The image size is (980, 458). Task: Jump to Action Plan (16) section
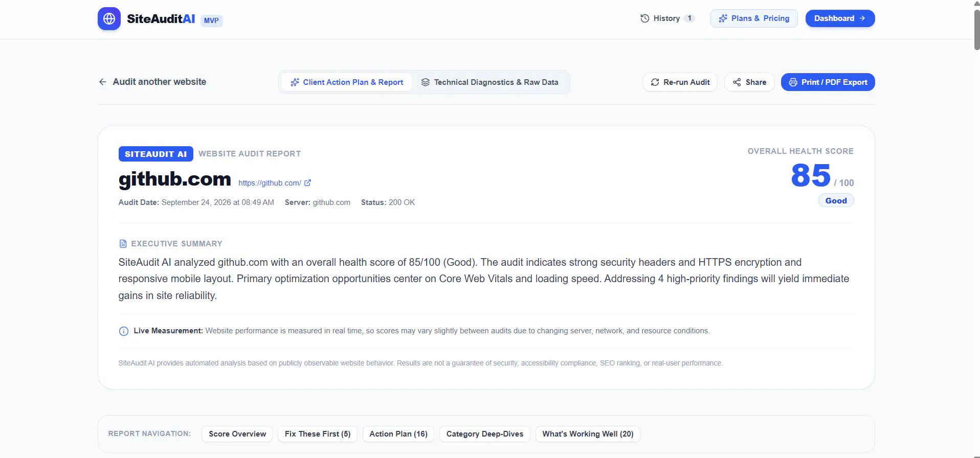(398, 434)
